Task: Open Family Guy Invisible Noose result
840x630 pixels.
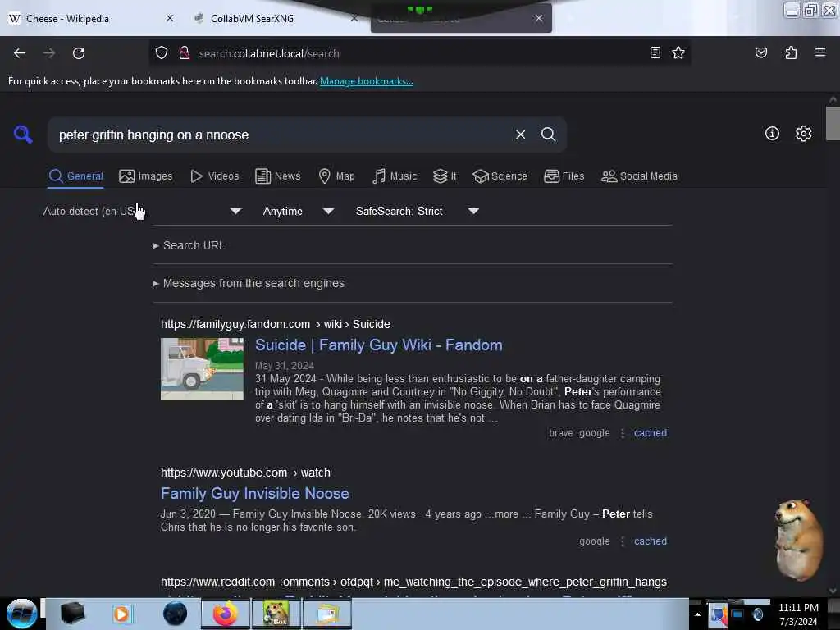Action: [254, 493]
